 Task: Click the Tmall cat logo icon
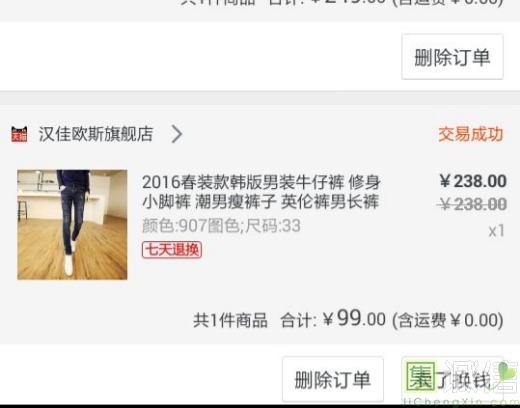[x=19, y=134]
